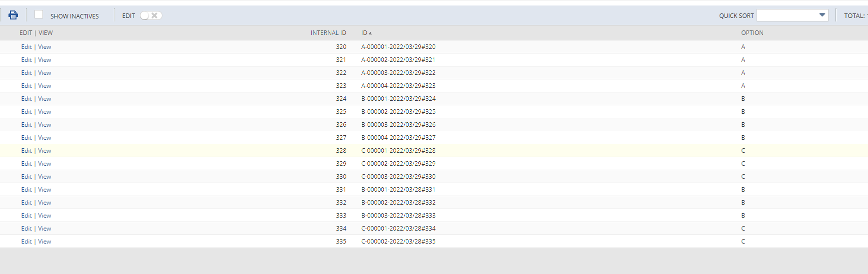Select ID text C-000001-2022/03/29#328
The height and width of the screenshot is (274, 868).
pos(398,151)
